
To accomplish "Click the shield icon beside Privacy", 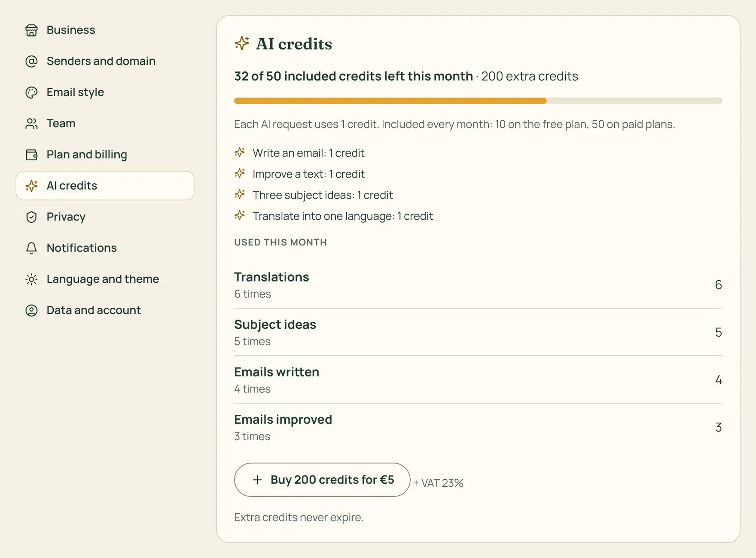I will 31,217.
